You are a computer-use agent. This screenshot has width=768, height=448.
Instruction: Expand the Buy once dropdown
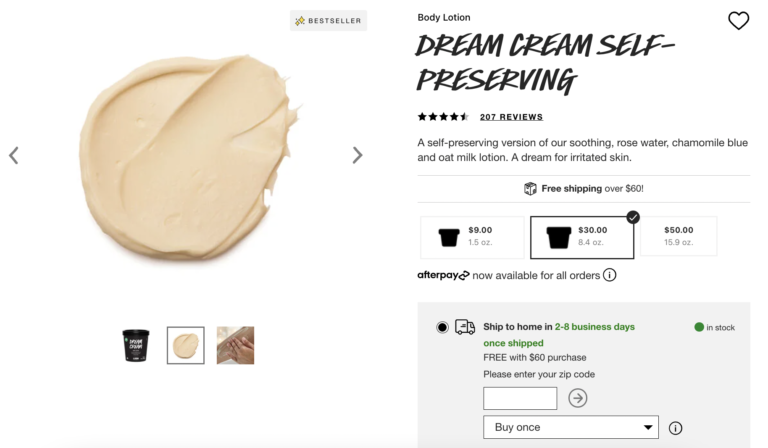571,428
